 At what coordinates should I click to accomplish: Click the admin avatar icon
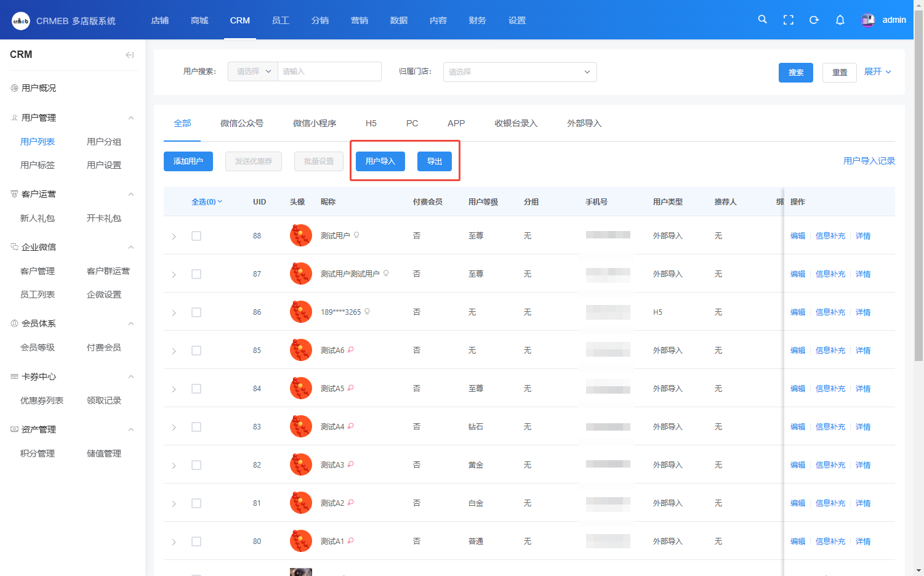pos(868,20)
